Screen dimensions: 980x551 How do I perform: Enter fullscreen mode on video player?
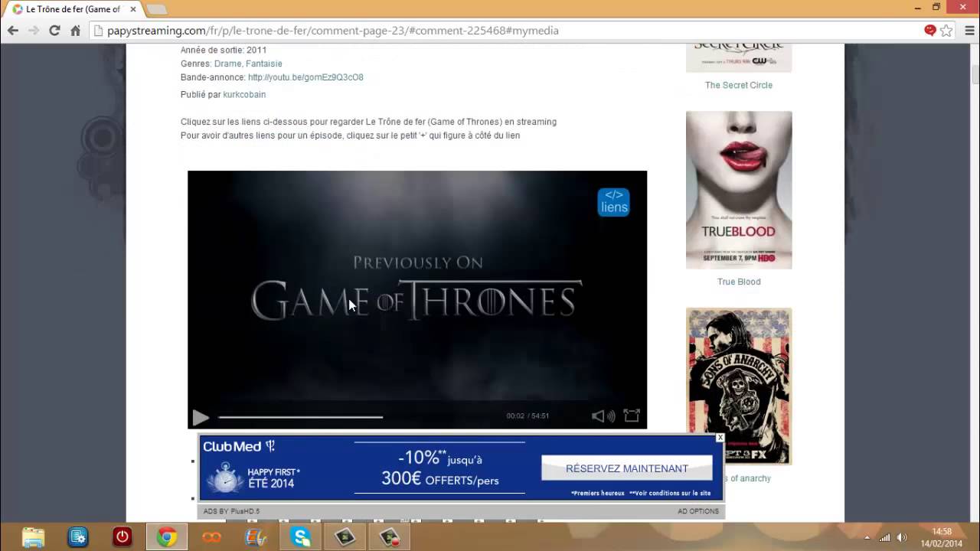(x=632, y=416)
